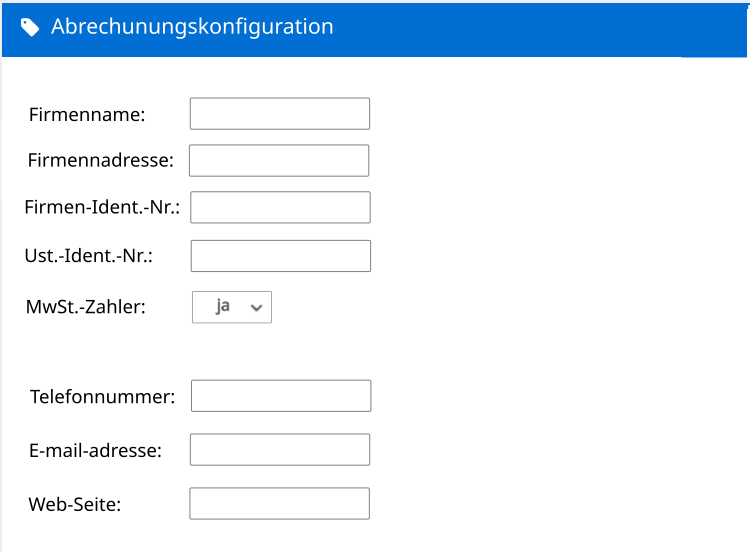The image size is (750, 552).
Task: Click the MwSt.-Zahler label
Action: click(85, 307)
